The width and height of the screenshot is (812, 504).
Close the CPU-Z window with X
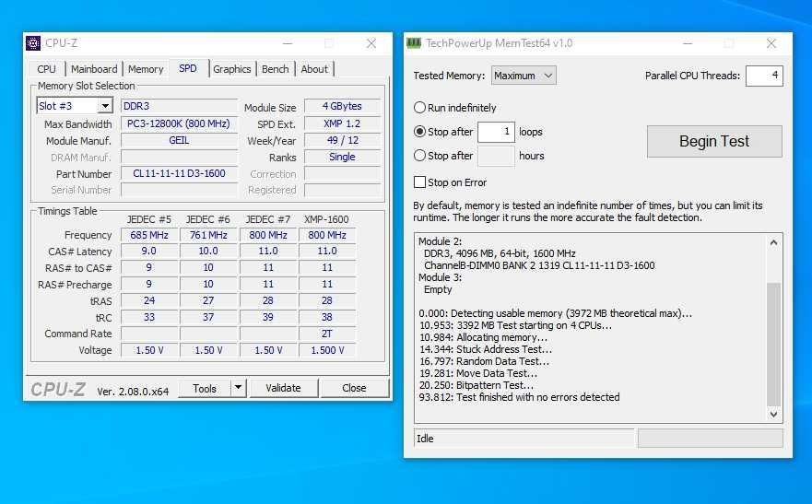coord(371,43)
